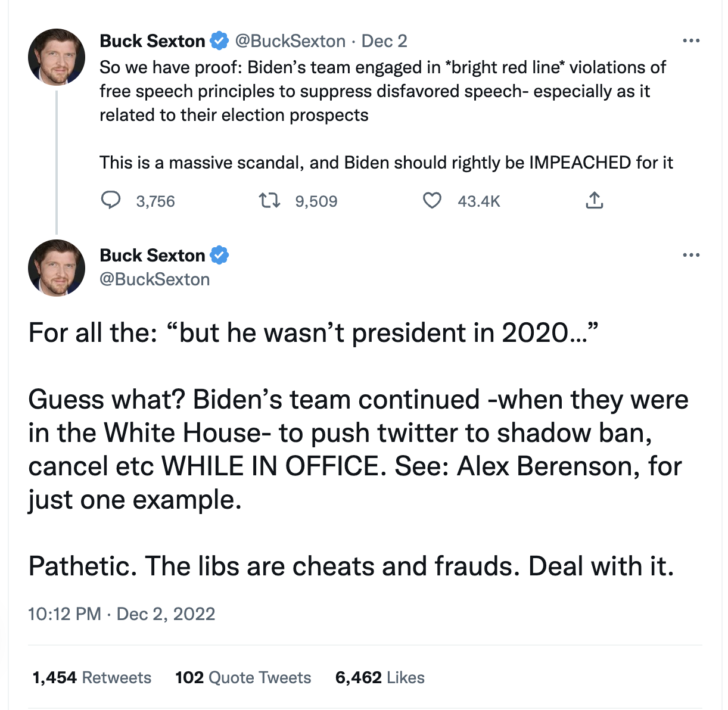Click the Buck Sexton display name on the second tweet
Screen dimensions: 728x710
153,255
